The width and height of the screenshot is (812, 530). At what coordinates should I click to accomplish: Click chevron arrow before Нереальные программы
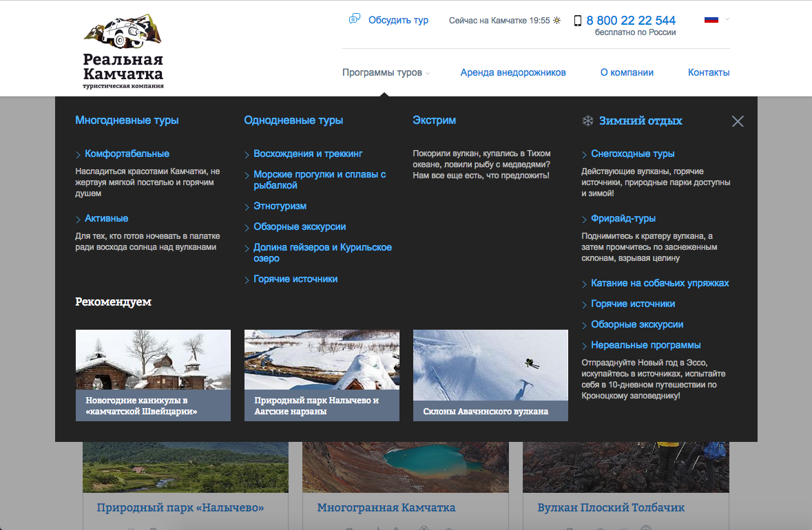pos(584,346)
